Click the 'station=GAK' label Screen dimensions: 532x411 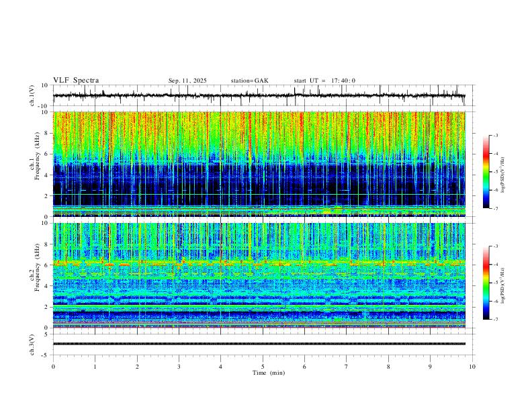249,81
